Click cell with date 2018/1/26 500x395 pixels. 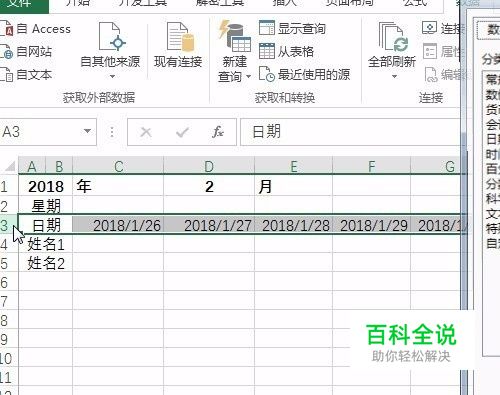click(118, 225)
